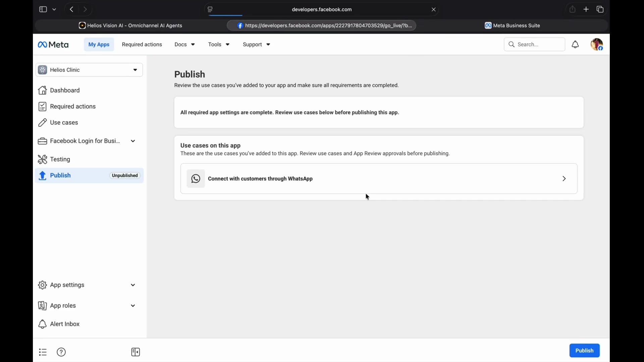Image resolution: width=644 pixels, height=362 pixels.
Task: Click the Safari share icon
Action: pyautogui.click(x=573, y=9)
